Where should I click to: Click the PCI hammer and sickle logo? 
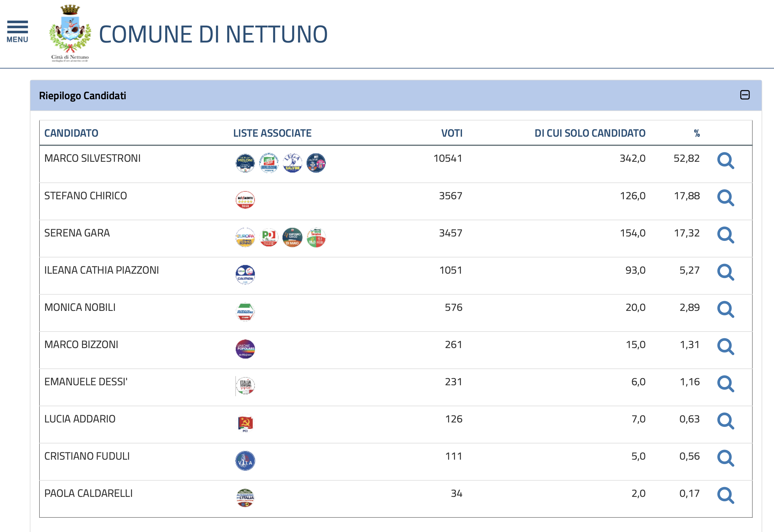click(x=245, y=423)
